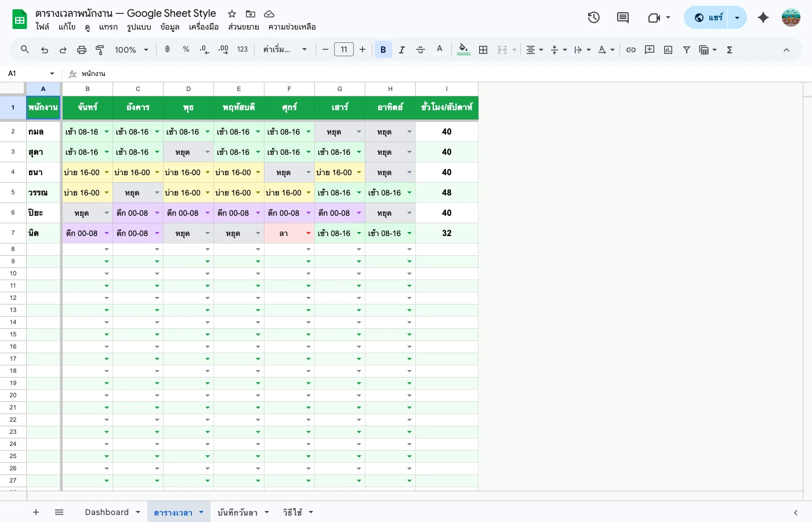Open the ข้อมูล menu
812x522 pixels.
(x=169, y=27)
